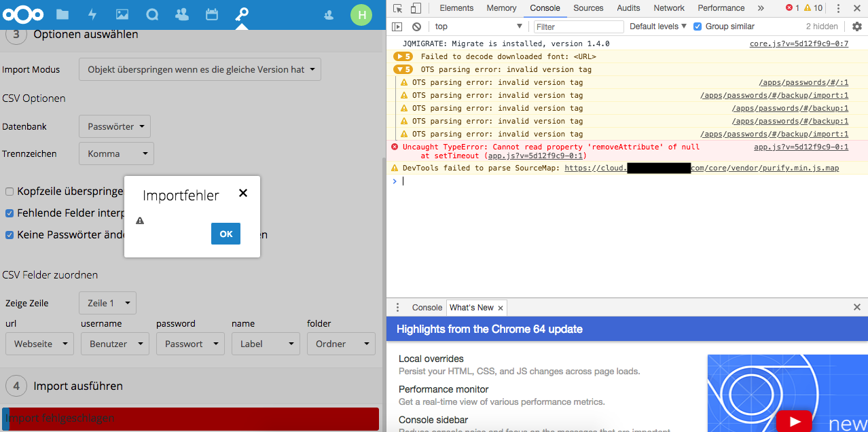Toggle the Group similar console option
868x432 pixels.
(697, 26)
